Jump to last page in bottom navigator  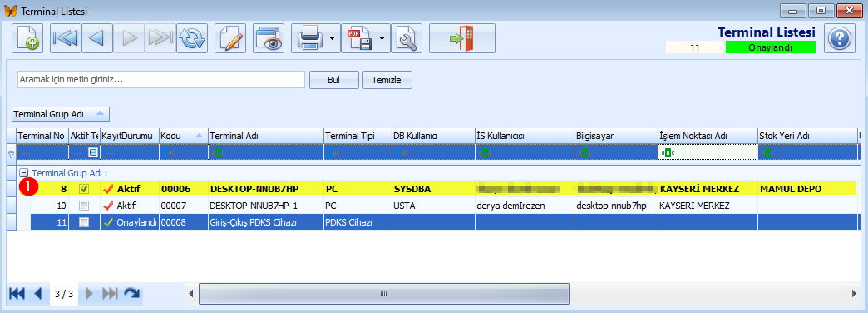pyautogui.click(x=110, y=294)
